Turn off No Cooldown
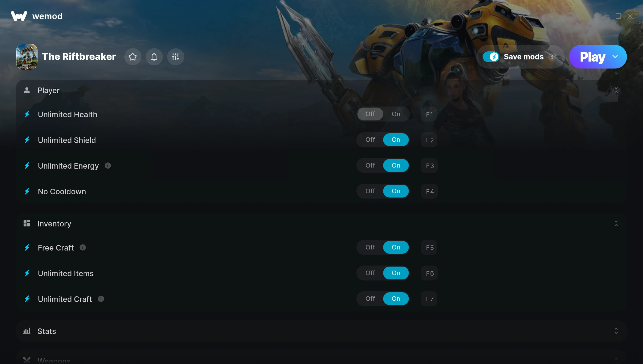 [370, 191]
